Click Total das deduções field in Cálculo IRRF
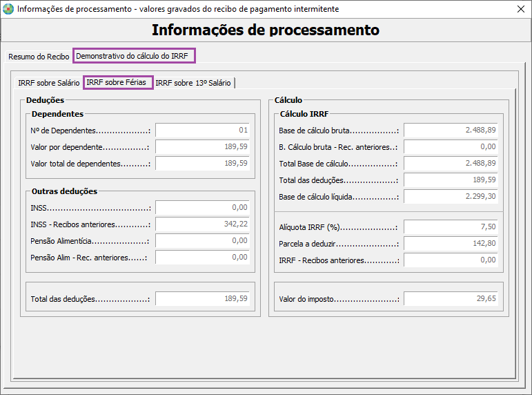Viewport: 532px width, 395px height. (x=451, y=180)
